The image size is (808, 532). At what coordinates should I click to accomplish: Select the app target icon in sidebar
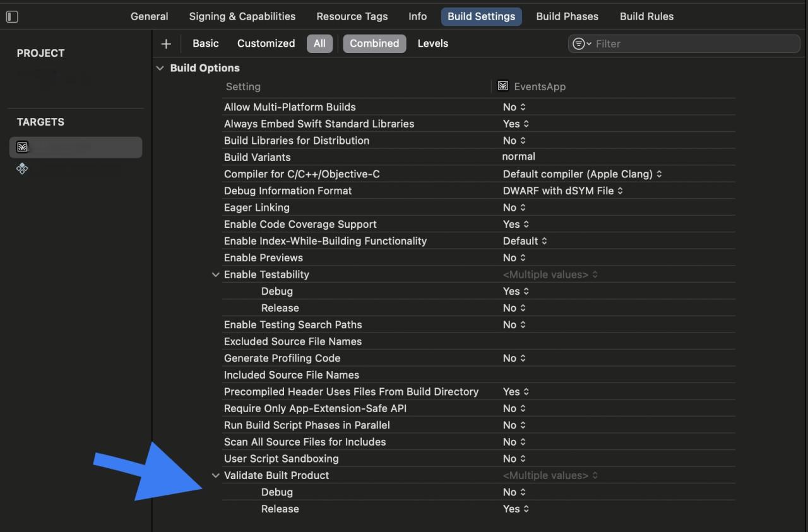point(23,147)
